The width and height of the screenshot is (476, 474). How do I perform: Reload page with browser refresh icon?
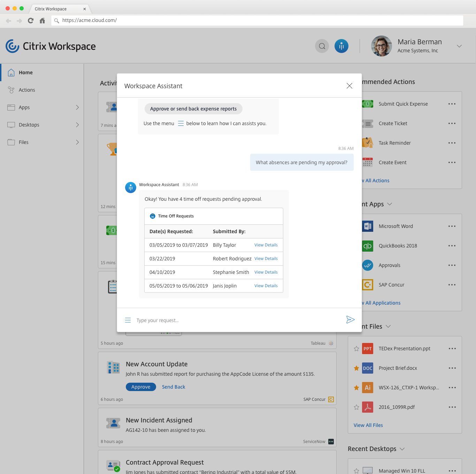tap(31, 21)
